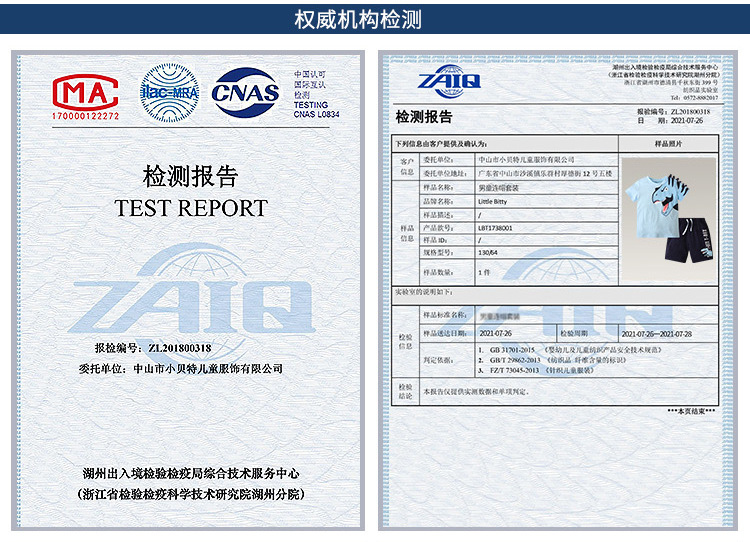Viewport: 750px width, 542px height.
Task: Click the ZAIQ logo on the right report page
Action: [x=449, y=81]
